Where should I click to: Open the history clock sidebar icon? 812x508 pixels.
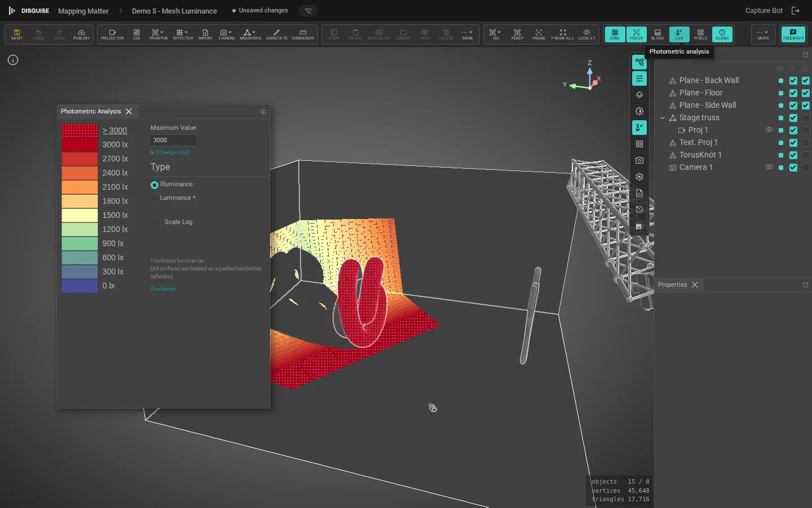(x=639, y=209)
